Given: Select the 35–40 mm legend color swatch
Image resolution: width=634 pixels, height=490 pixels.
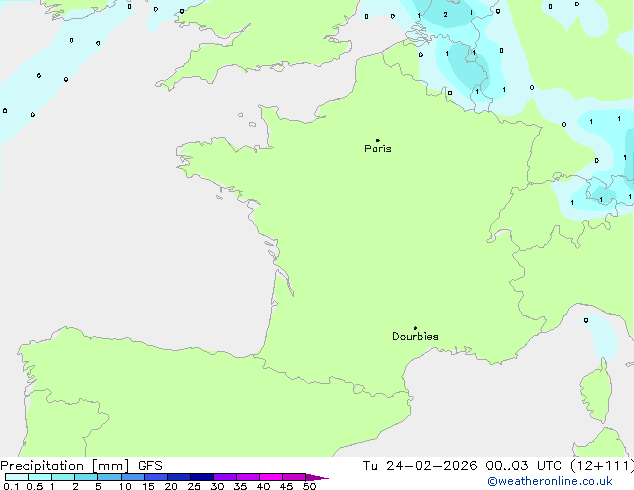Looking at the screenshot, I should tap(248, 477).
